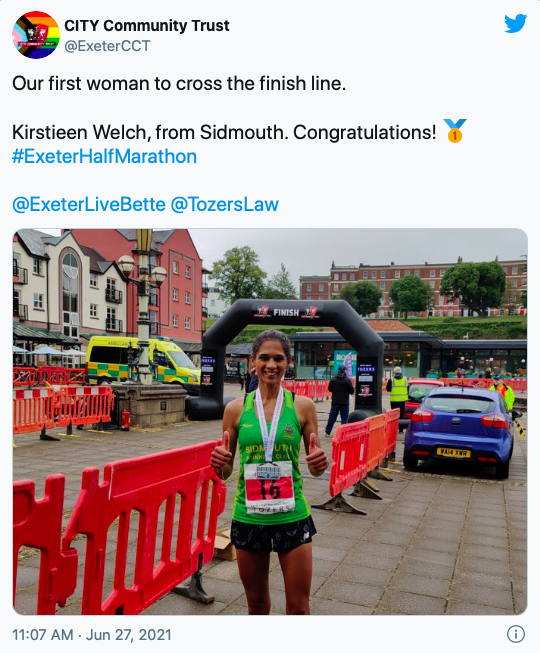
Task: Visit the @ExeterLiveBette mention
Action: (x=89, y=204)
